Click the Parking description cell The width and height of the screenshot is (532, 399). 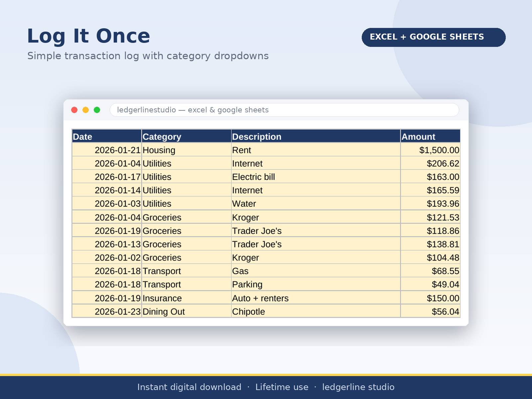(x=316, y=284)
